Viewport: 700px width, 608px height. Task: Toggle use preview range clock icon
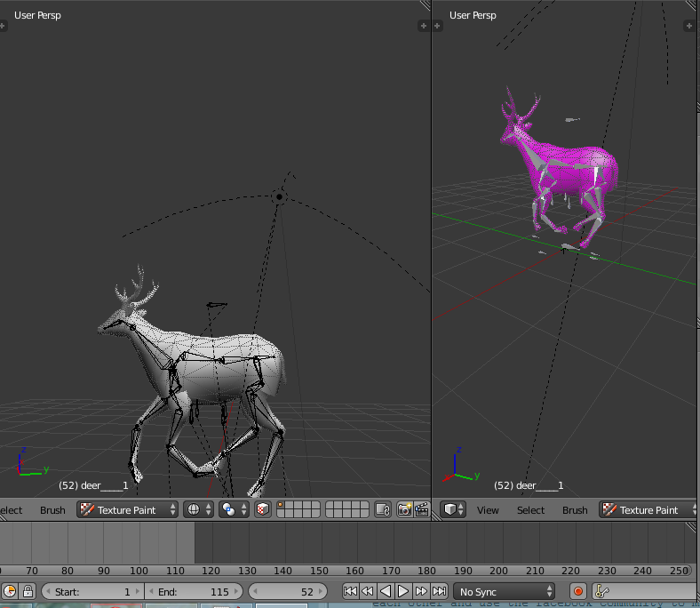10,591
